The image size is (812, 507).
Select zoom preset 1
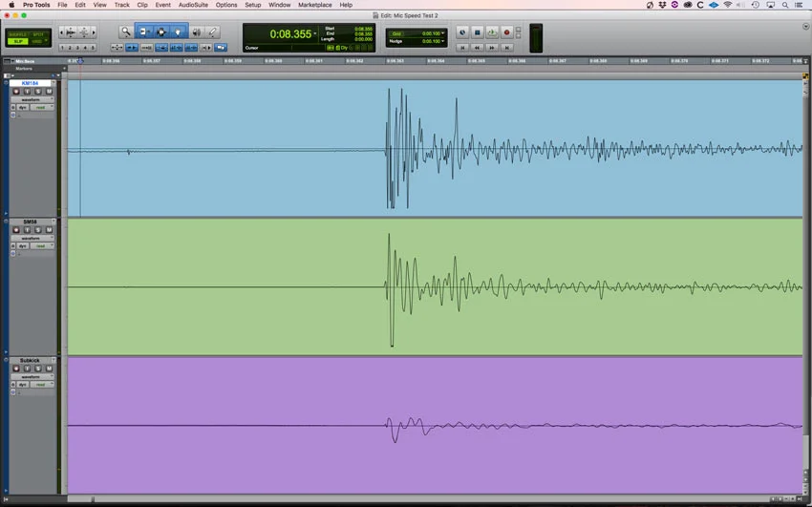pyautogui.click(x=62, y=48)
